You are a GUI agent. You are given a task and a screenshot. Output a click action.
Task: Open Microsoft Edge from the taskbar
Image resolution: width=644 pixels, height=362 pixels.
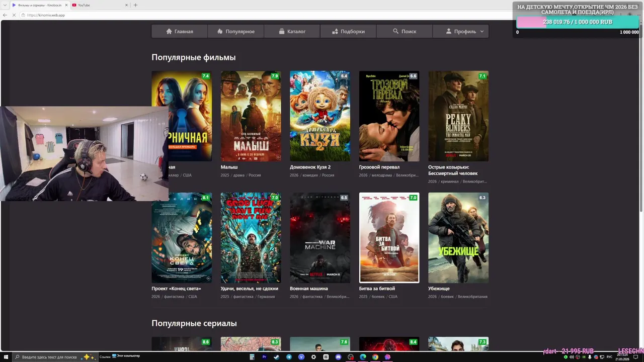coord(363,357)
